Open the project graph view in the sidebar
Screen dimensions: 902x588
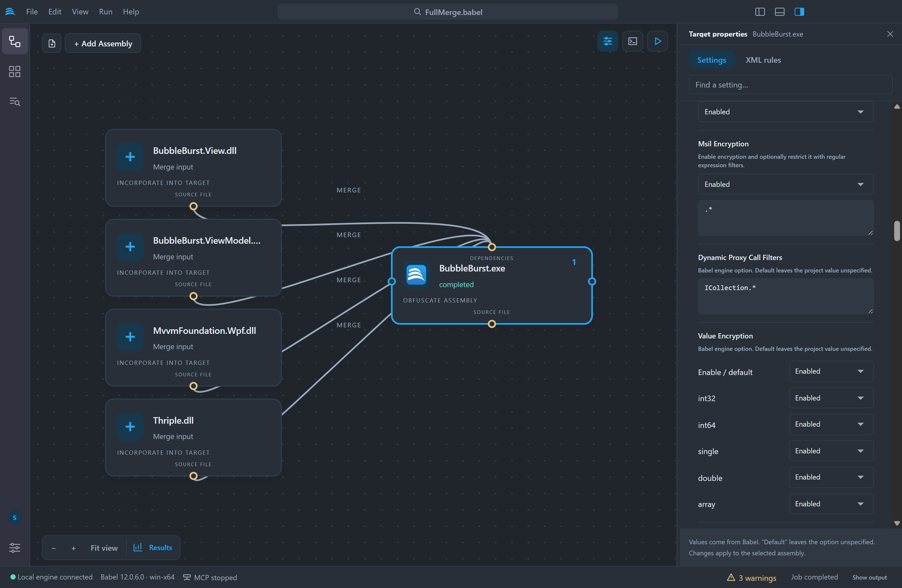15,41
